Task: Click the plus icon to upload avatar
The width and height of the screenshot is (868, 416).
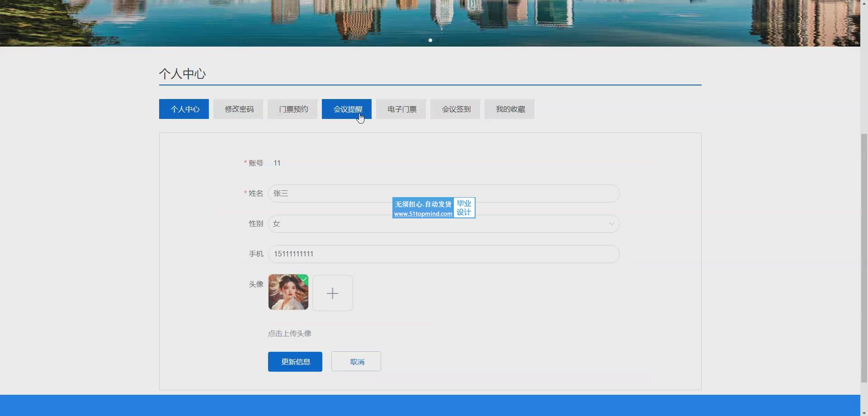Action: [332, 293]
